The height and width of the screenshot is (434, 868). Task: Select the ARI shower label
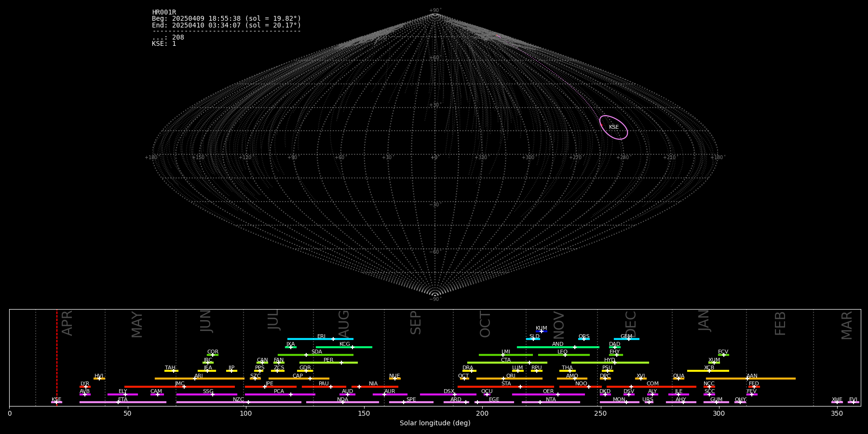[199, 376]
